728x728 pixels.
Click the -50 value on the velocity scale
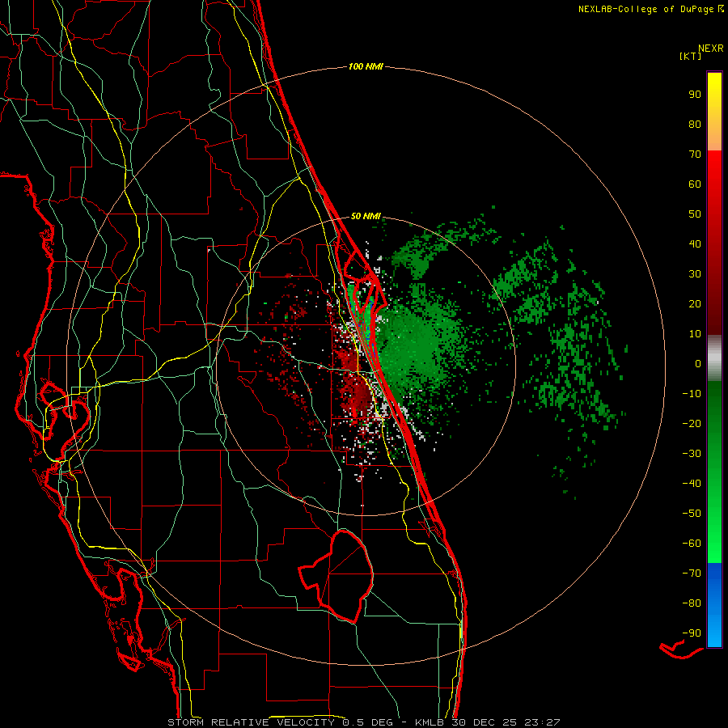click(x=692, y=514)
